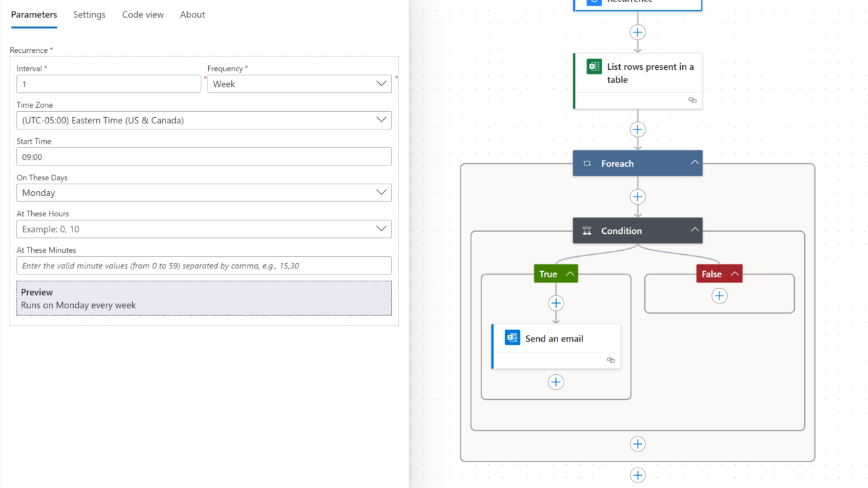868x488 pixels.
Task: Collapse the True branch
Action: (x=570, y=274)
